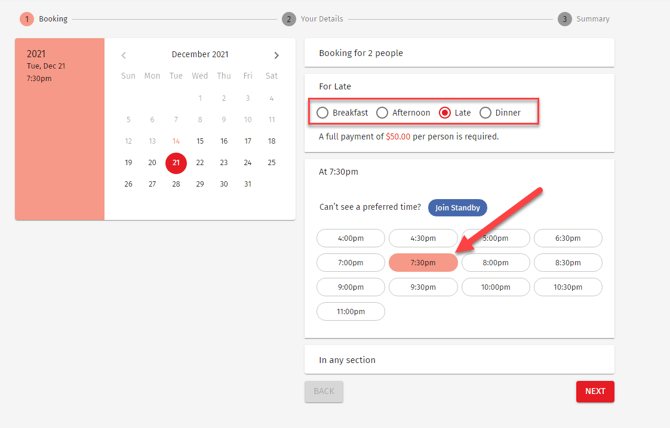
Task: Click step 3 Summary indicator
Action: pos(565,19)
